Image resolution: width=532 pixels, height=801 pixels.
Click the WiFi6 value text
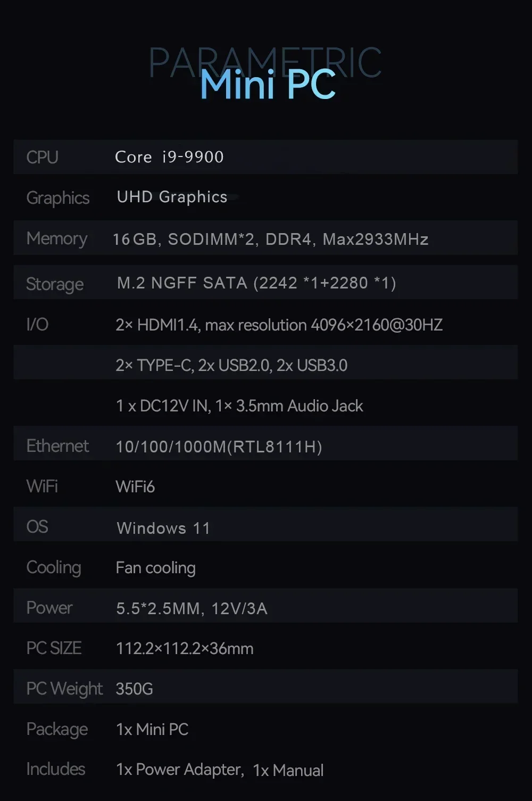[135, 486]
